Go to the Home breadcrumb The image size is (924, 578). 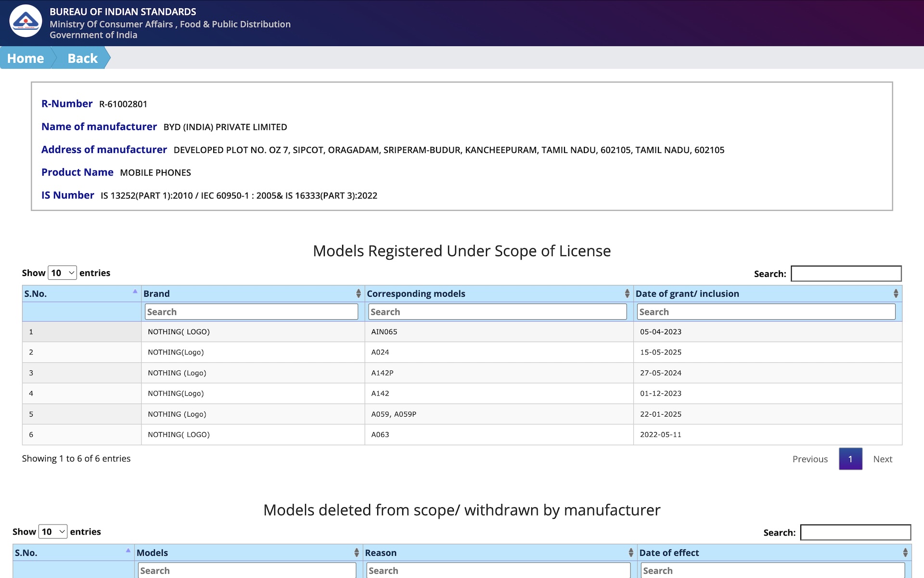(x=26, y=58)
